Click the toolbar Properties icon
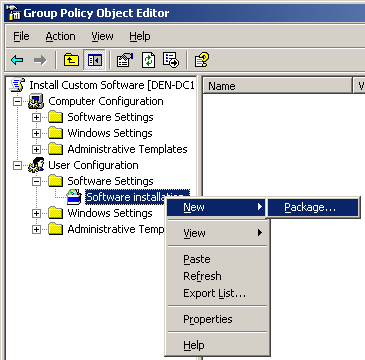365x360 pixels. click(125, 60)
